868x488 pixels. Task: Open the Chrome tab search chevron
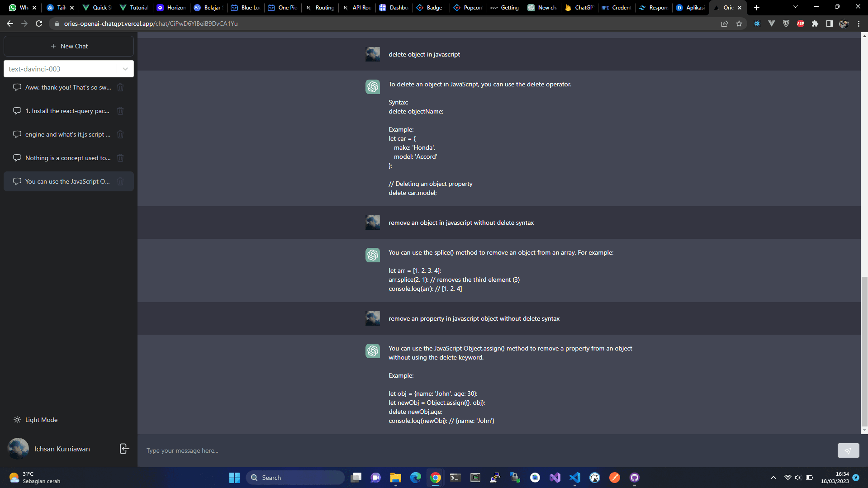[795, 7]
